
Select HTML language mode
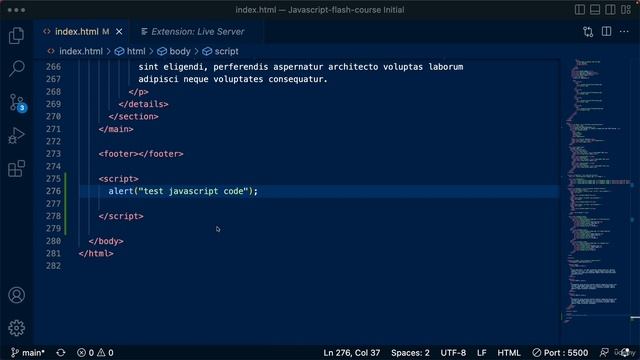[509, 353]
